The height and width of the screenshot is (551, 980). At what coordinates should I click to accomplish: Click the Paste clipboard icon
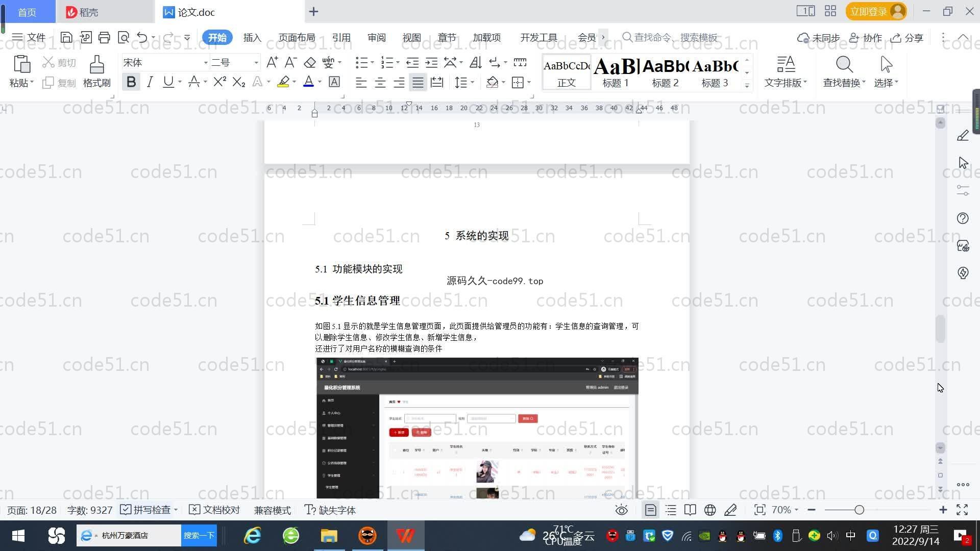tap(21, 65)
